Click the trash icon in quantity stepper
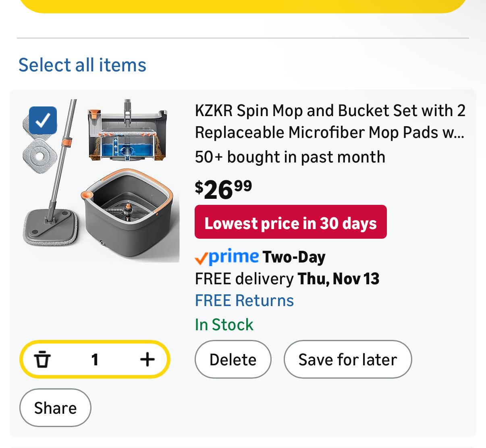The width and height of the screenshot is (486, 448). (42, 359)
